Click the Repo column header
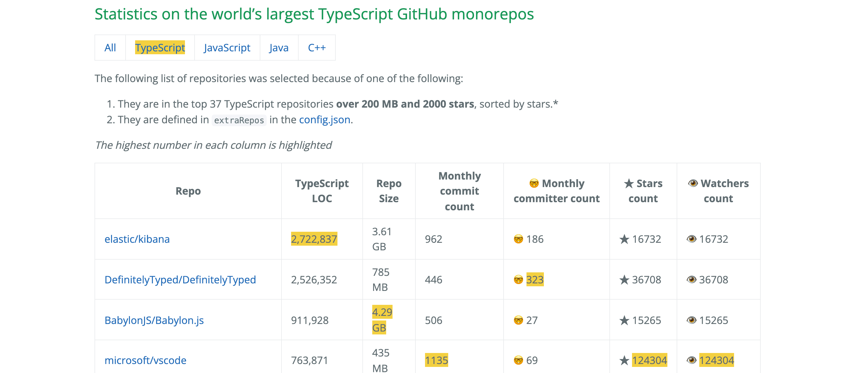 188,191
